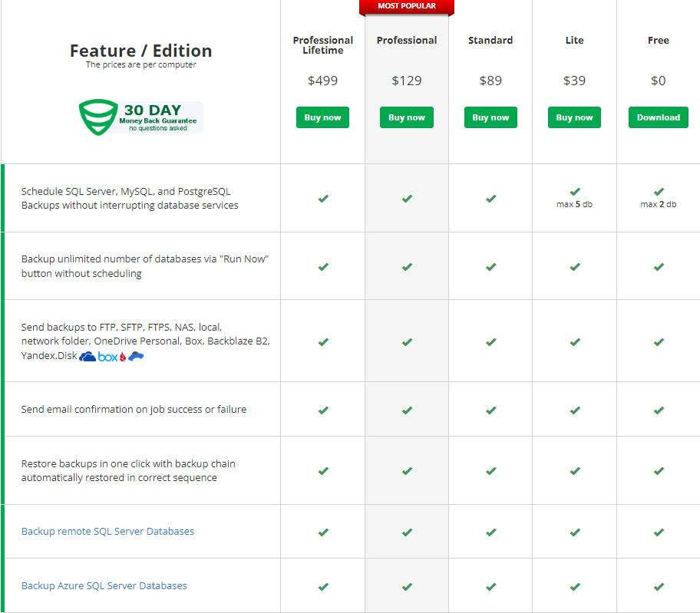
Task: Click the OneDrive cloud icon
Action: pos(87,357)
